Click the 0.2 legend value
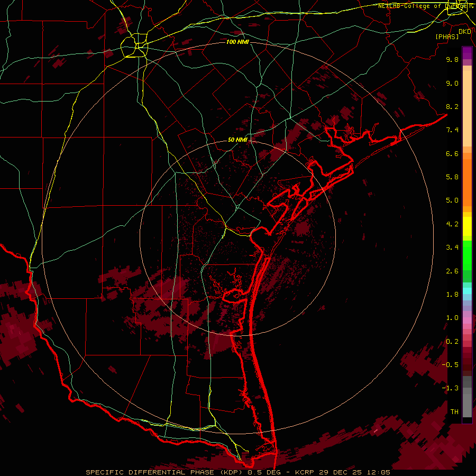This screenshot has height=476, width=476. [x=452, y=342]
